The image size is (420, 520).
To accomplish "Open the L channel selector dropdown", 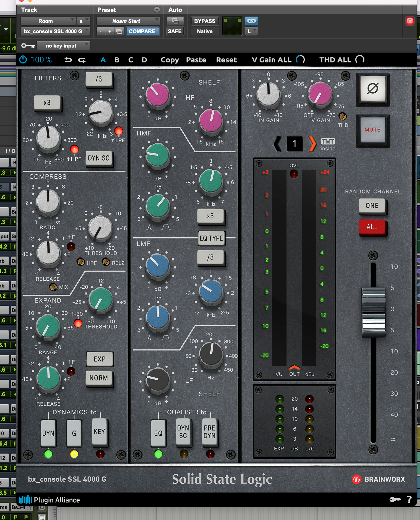I will click(252, 31).
